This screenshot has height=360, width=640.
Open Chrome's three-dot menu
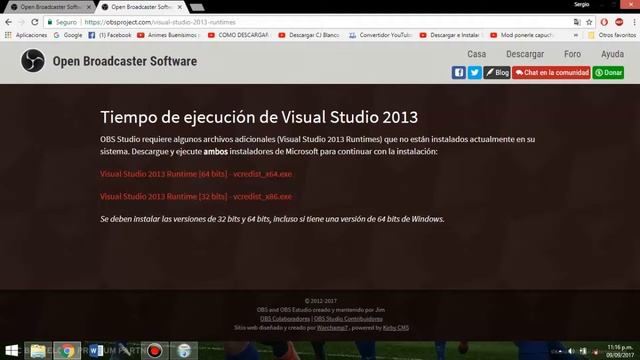pos(634,22)
